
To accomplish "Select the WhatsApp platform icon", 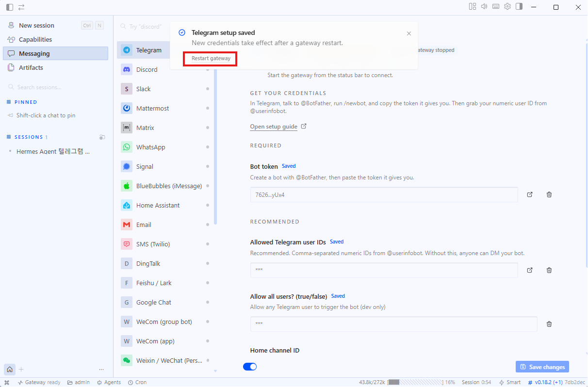I will [127, 147].
